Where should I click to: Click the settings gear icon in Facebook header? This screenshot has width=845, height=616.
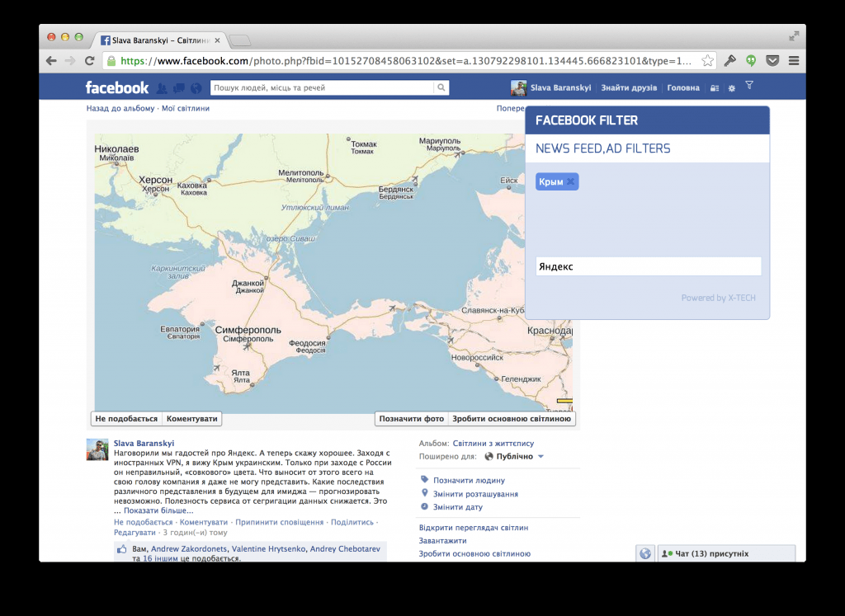731,88
